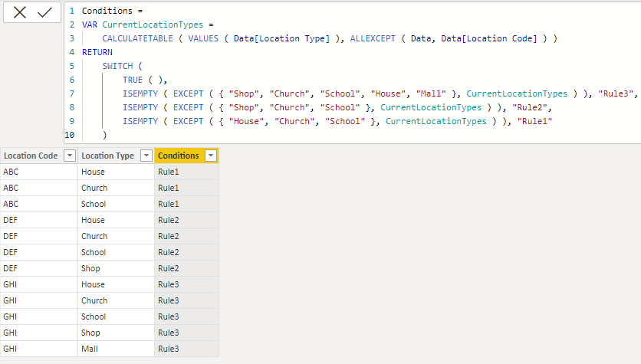The width and height of the screenshot is (641, 364).
Task: Select the Rule3 cell in the Mall row
Action: pos(186,349)
